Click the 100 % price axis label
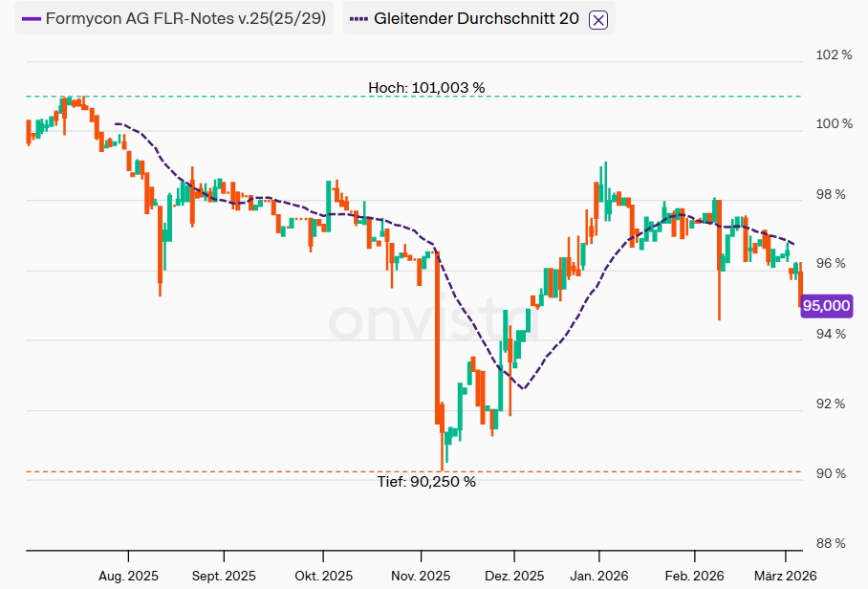The image size is (868, 589). pos(834,123)
